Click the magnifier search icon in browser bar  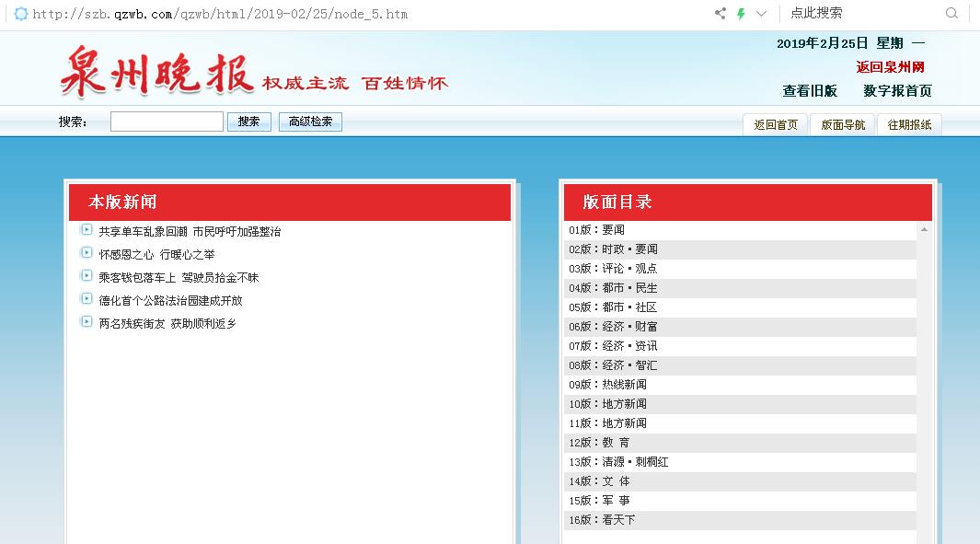951,13
